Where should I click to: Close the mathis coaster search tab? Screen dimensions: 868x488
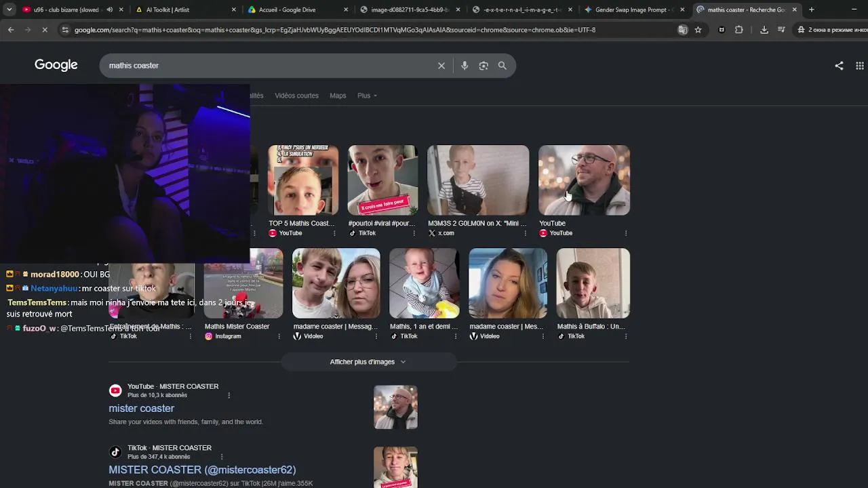tap(795, 9)
